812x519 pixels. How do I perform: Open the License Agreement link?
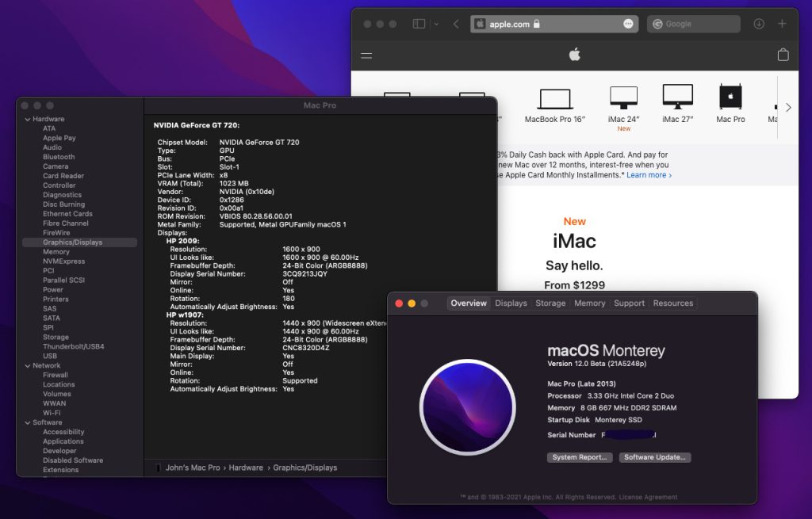click(x=648, y=498)
